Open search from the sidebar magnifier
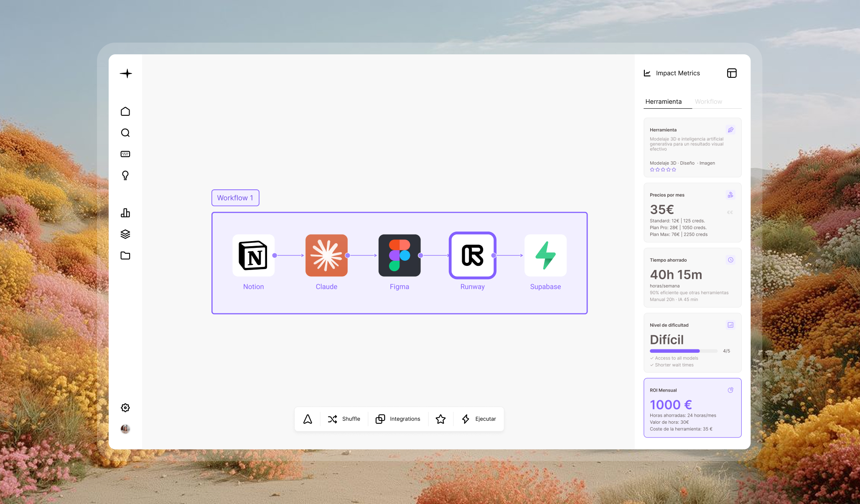860x504 pixels. (x=125, y=133)
